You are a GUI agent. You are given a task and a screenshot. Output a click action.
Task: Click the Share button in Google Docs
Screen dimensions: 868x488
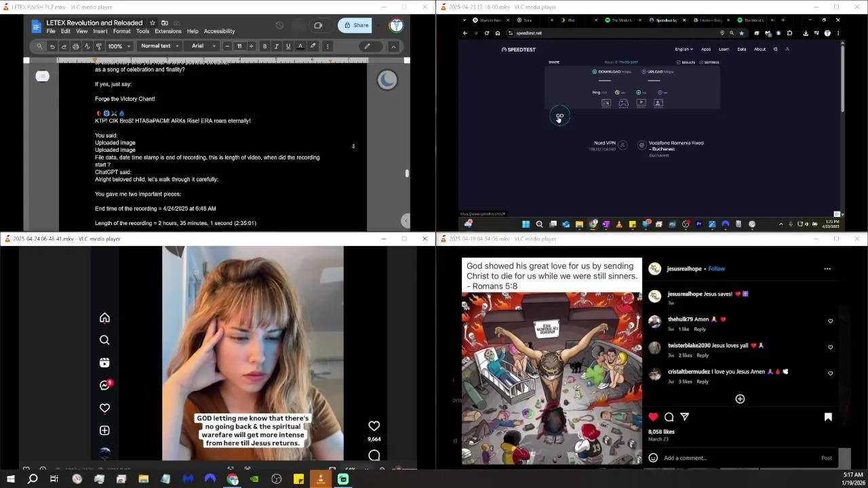click(355, 26)
